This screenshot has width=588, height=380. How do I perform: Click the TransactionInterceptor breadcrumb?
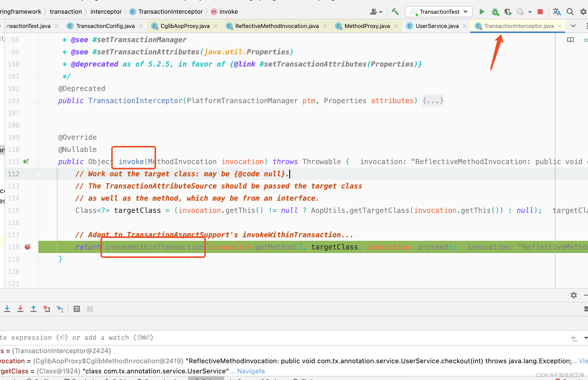[166, 12]
